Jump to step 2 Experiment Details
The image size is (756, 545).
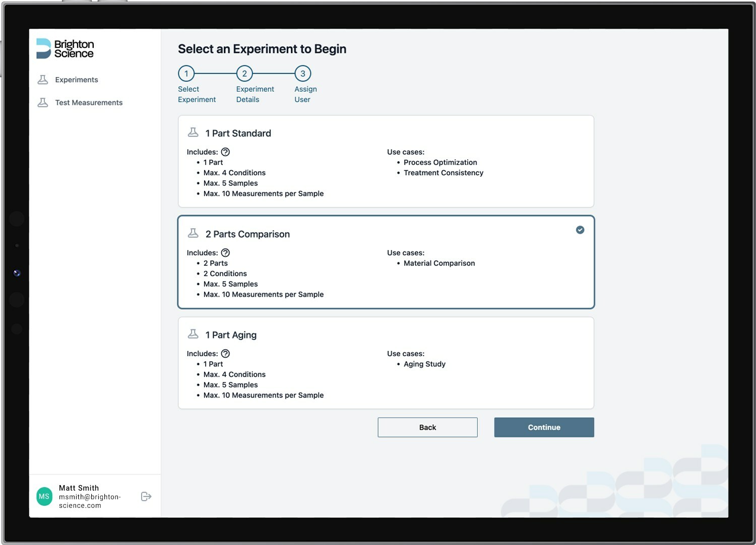tap(244, 74)
